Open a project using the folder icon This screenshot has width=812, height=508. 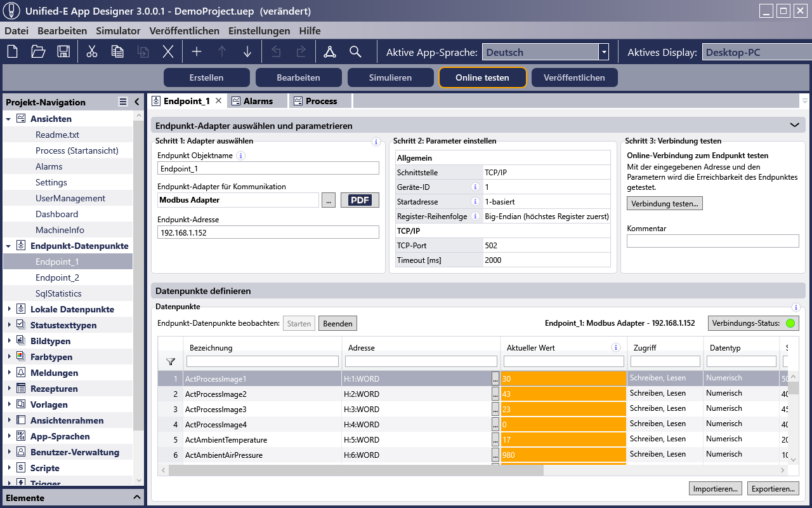(x=38, y=52)
